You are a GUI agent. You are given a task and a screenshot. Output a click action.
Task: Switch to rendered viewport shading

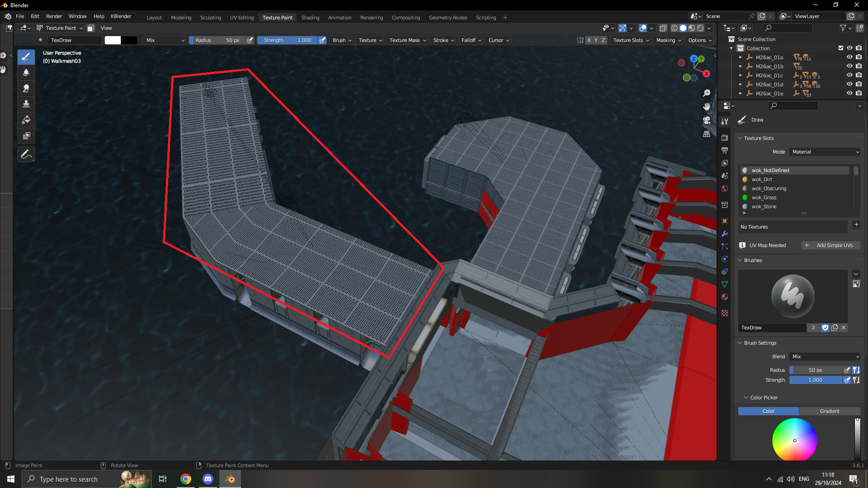tap(700, 28)
